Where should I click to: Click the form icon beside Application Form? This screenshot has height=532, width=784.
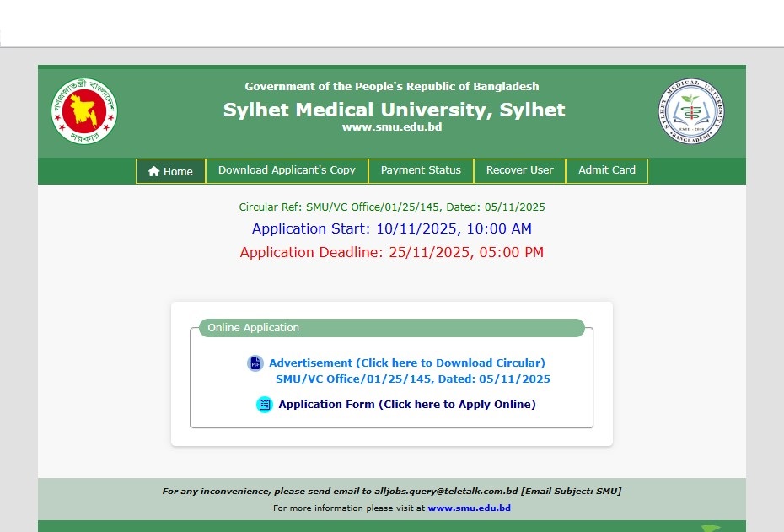pyautogui.click(x=265, y=405)
